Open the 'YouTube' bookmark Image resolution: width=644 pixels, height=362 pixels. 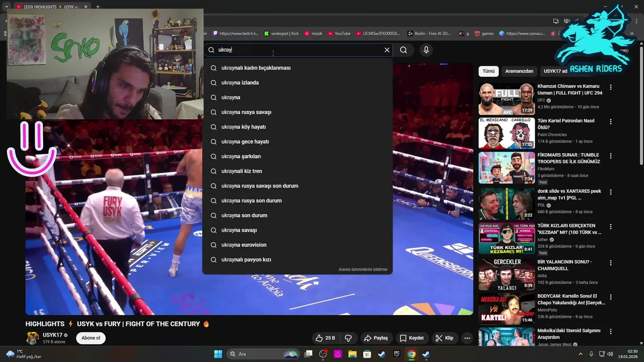339,34
